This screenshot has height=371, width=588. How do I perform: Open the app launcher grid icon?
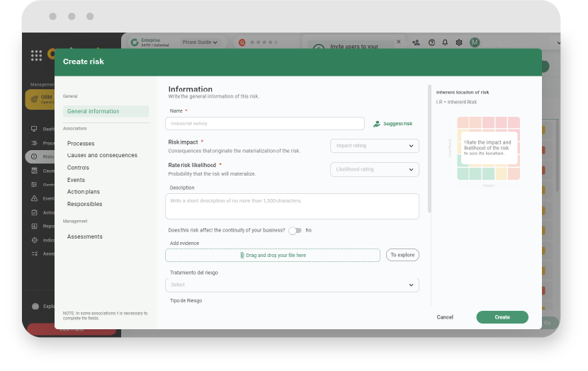pos(36,55)
